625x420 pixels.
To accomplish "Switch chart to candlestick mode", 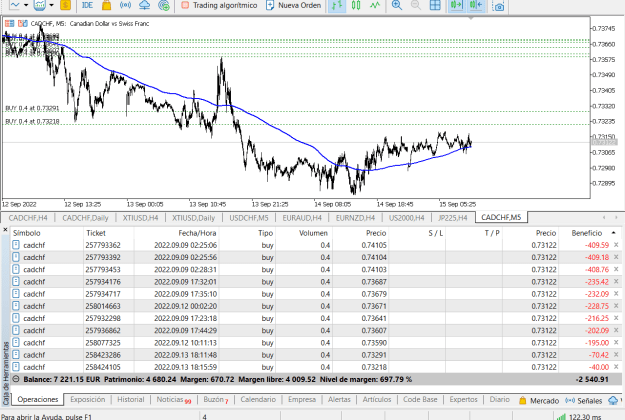I will [356, 5].
